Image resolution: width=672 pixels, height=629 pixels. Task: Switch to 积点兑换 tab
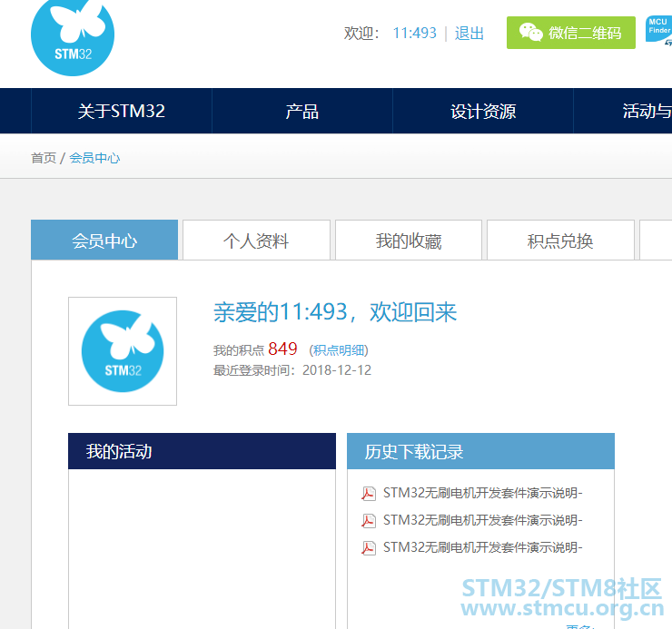click(560, 240)
